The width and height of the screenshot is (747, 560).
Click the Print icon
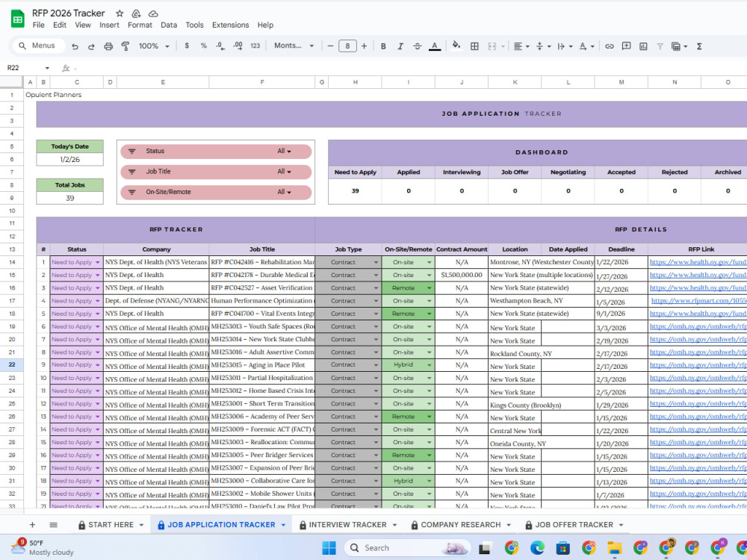coord(108,46)
